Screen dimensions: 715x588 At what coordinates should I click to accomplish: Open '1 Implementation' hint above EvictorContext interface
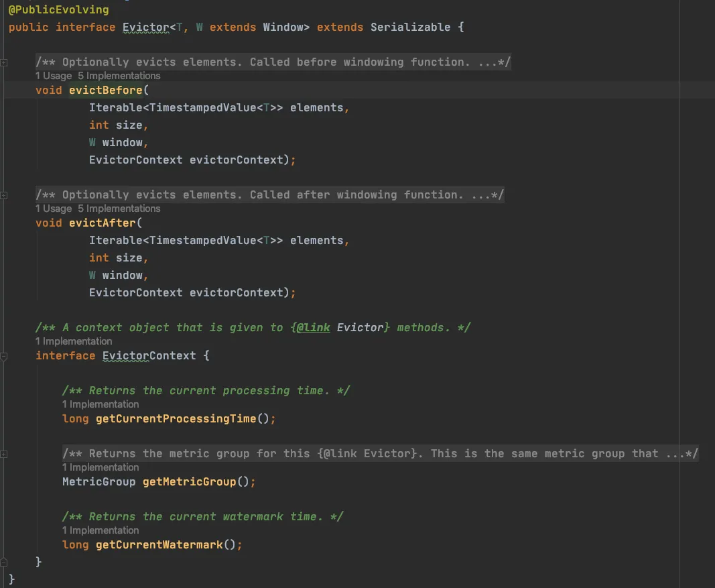74,341
